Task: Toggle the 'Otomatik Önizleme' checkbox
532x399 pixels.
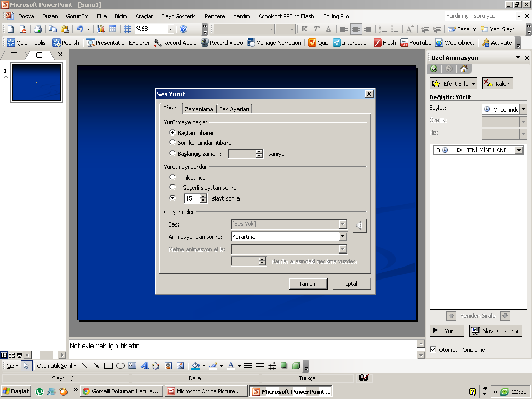Action: [x=433, y=350]
